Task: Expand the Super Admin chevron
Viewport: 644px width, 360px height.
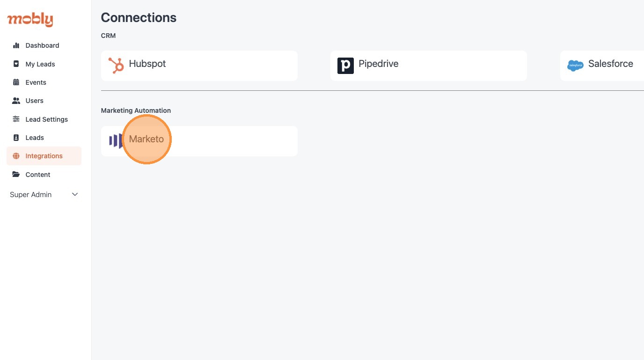Action: point(75,195)
